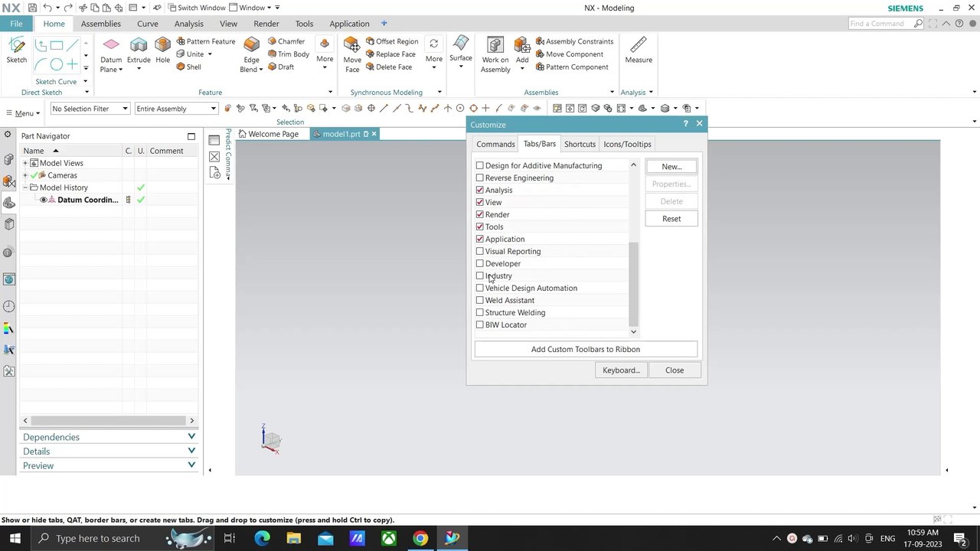Switch to the Commands tab in Customize
The image size is (980, 551).
tap(495, 144)
